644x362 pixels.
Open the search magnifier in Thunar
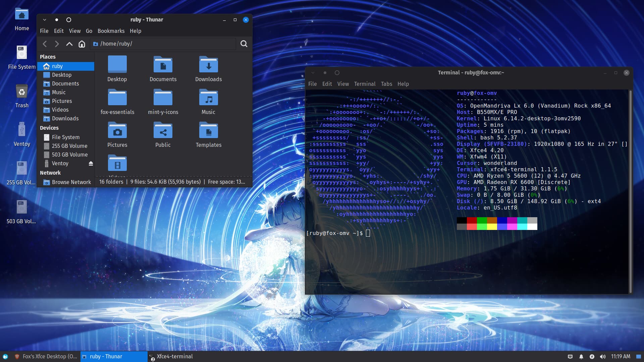tap(244, 44)
